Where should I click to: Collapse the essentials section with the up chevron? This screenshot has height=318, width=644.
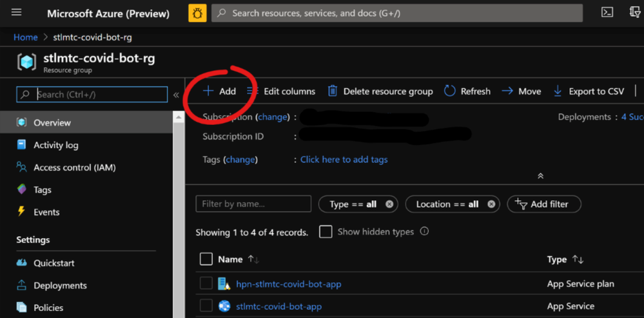click(x=541, y=176)
